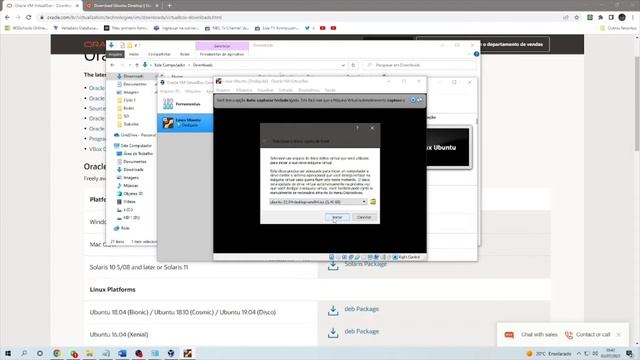Switch to the Download Ubuntu Desktop tab
The width and height of the screenshot is (640, 360).
122,6
